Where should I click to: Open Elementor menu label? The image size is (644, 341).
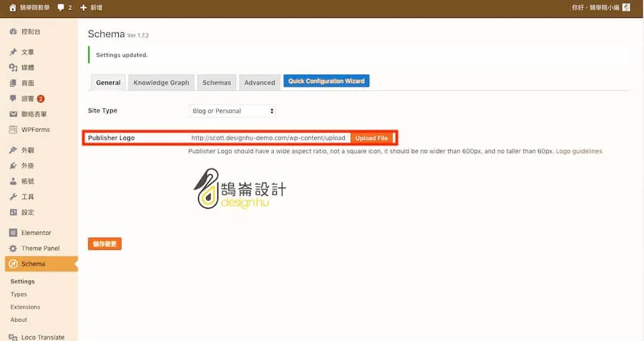36,233
